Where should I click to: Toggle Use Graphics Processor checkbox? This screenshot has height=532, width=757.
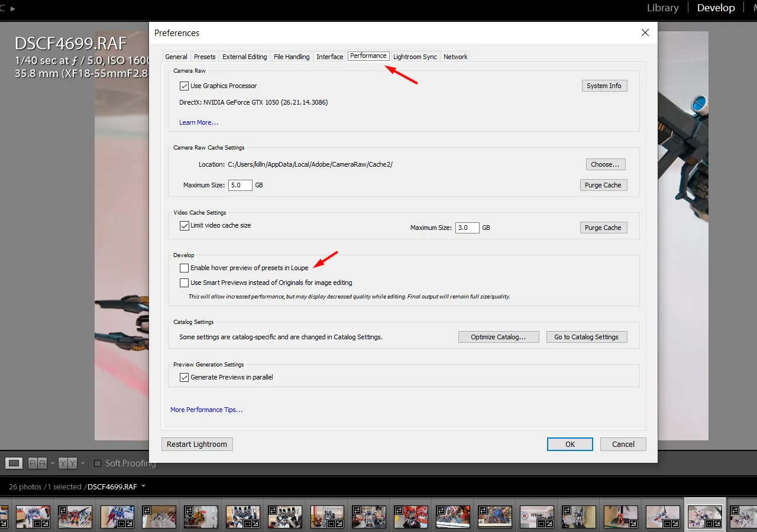point(184,86)
